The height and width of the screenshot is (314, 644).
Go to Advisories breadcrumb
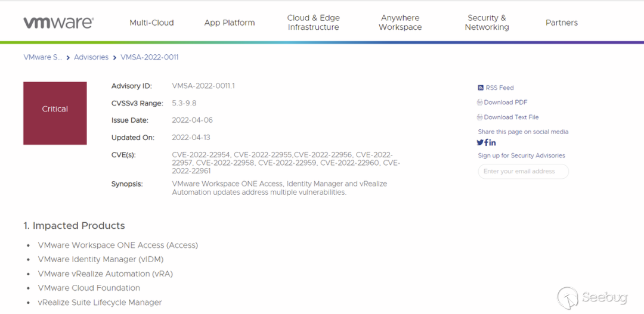tap(91, 57)
